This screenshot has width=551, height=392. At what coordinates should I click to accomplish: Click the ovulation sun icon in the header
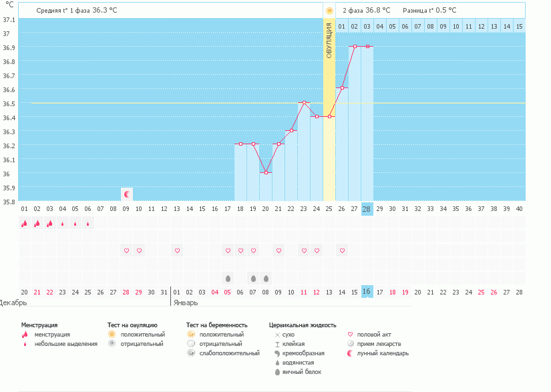(329, 11)
